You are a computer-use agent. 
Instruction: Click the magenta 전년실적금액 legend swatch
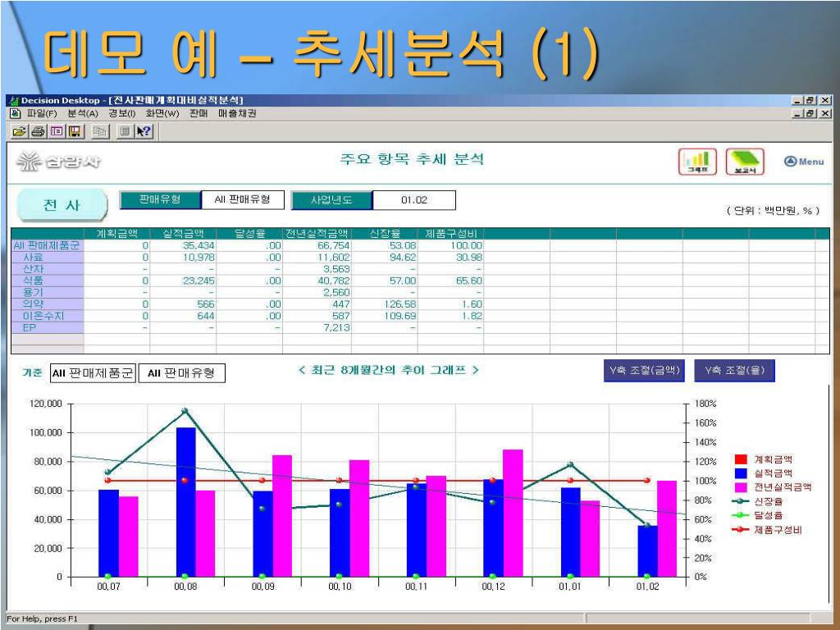pos(741,487)
